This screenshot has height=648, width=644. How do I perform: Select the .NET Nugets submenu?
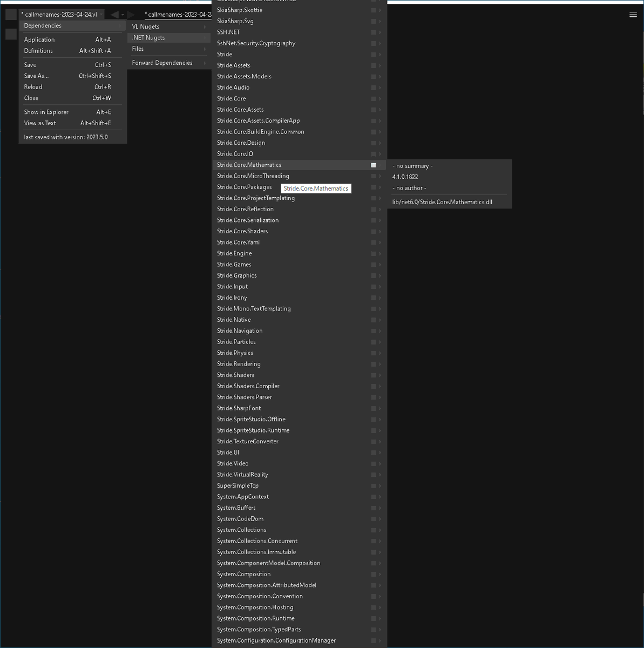(x=169, y=38)
